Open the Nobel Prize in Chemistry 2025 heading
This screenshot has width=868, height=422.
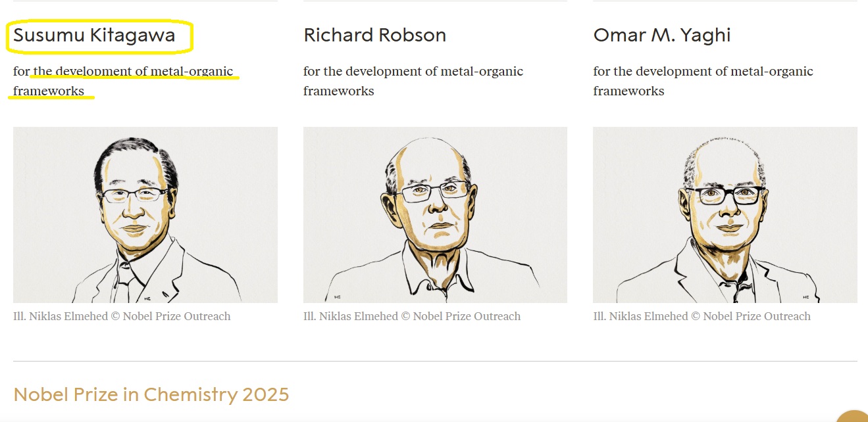(x=151, y=394)
